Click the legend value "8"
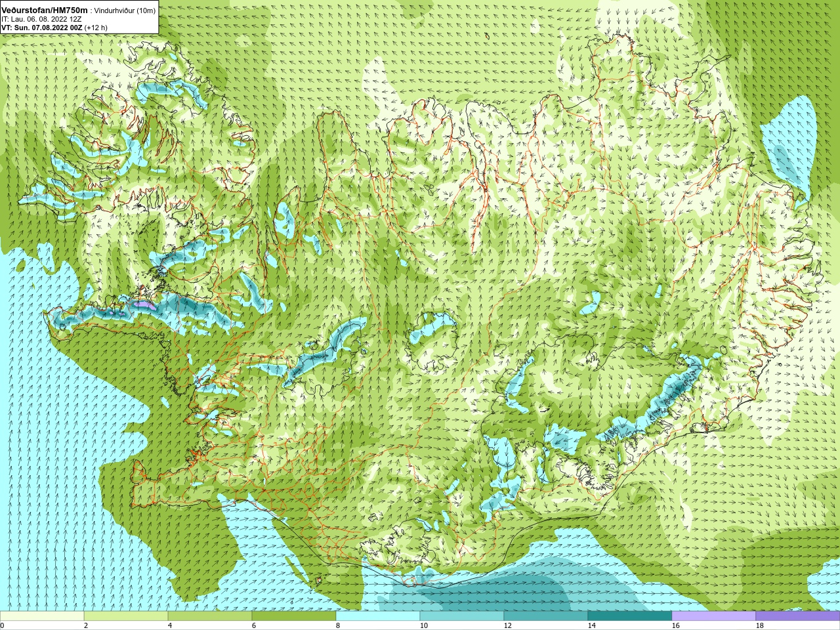This screenshot has width=840, height=630. 338,625
